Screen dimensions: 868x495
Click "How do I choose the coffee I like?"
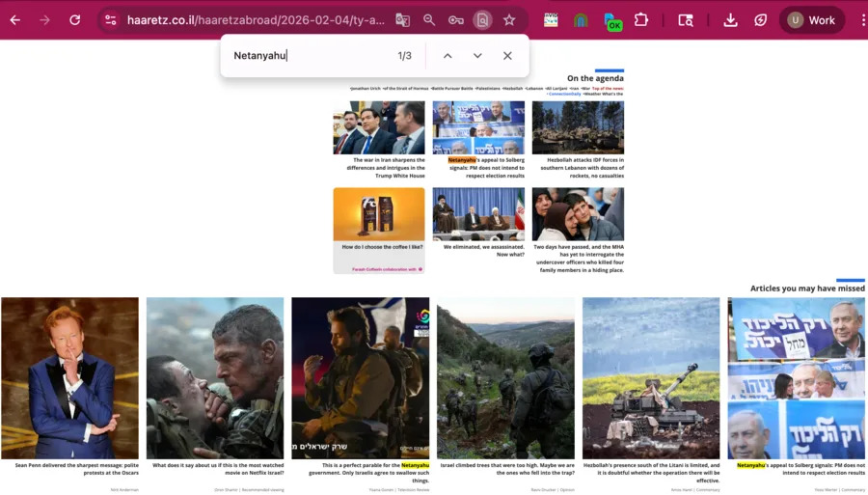coord(383,247)
